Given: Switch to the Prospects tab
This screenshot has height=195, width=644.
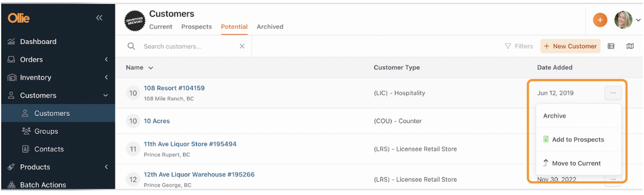Looking at the screenshot, I should coord(196,27).
